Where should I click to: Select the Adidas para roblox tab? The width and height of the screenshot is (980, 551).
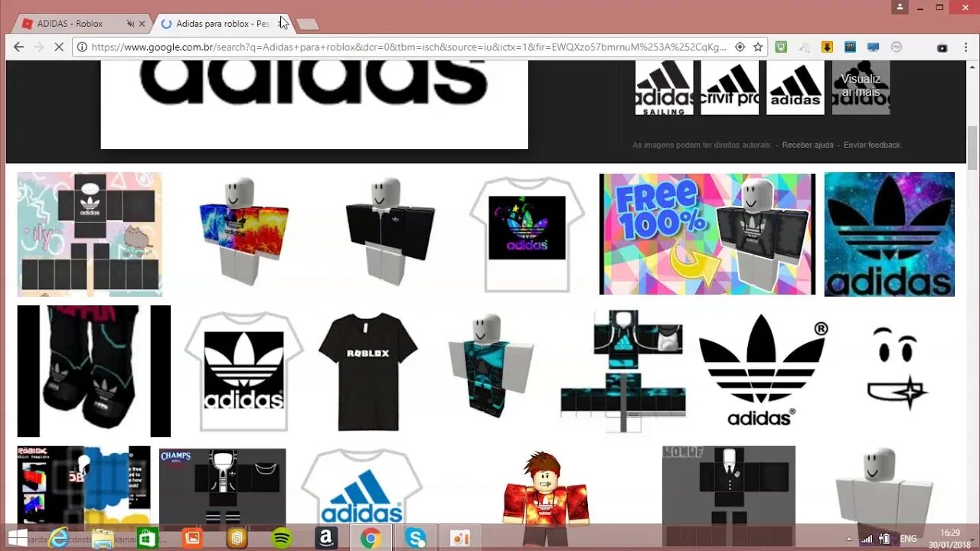coord(222,24)
